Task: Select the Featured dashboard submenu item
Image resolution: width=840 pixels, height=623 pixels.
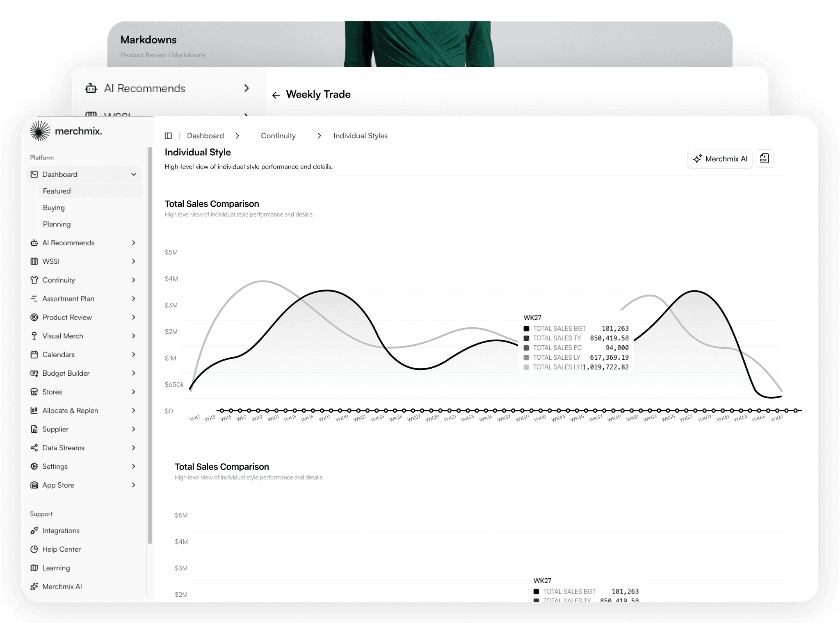Action: click(x=57, y=191)
